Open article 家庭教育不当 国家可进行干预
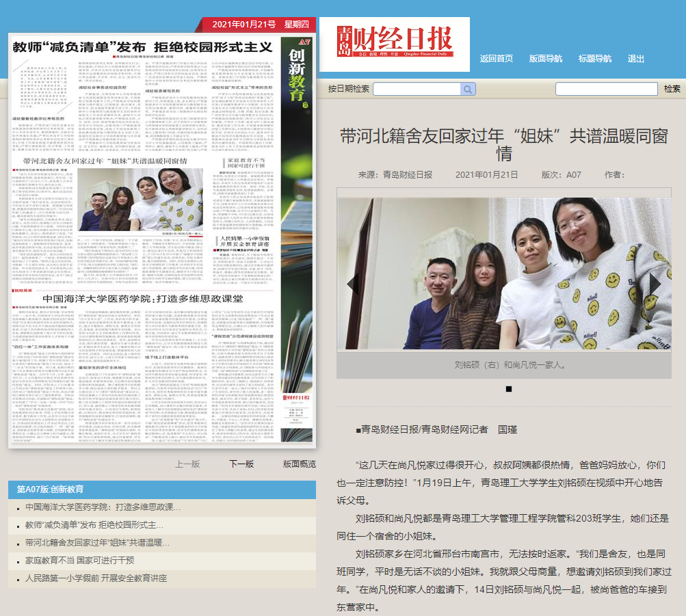The height and width of the screenshot is (616, 686). pyautogui.click(x=79, y=561)
